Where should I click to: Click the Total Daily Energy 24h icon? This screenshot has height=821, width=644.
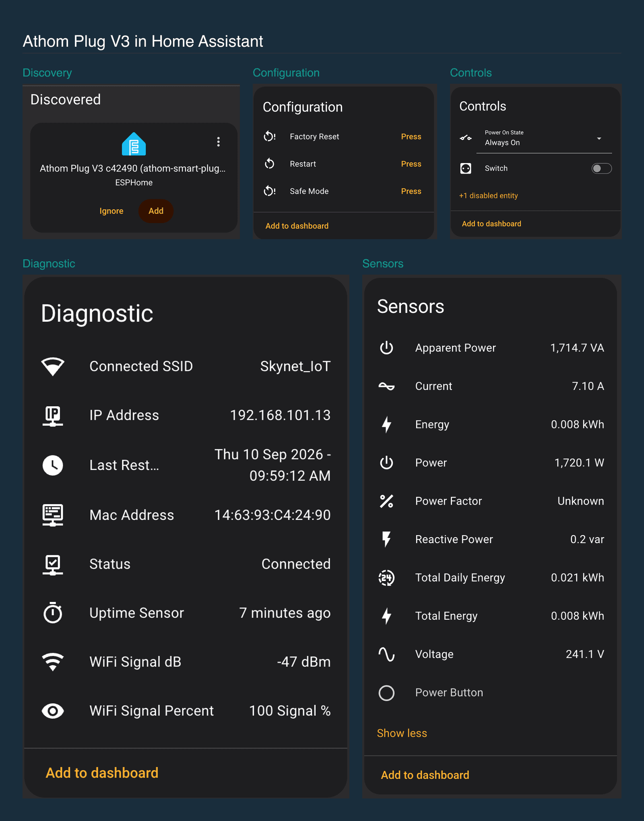(x=386, y=578)
